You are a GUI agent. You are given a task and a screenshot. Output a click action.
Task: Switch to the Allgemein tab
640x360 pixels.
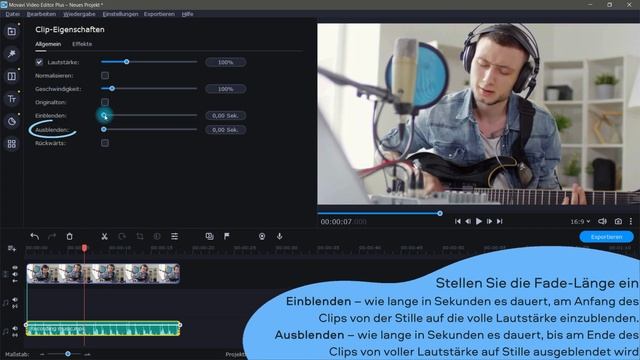pos(48,44)
